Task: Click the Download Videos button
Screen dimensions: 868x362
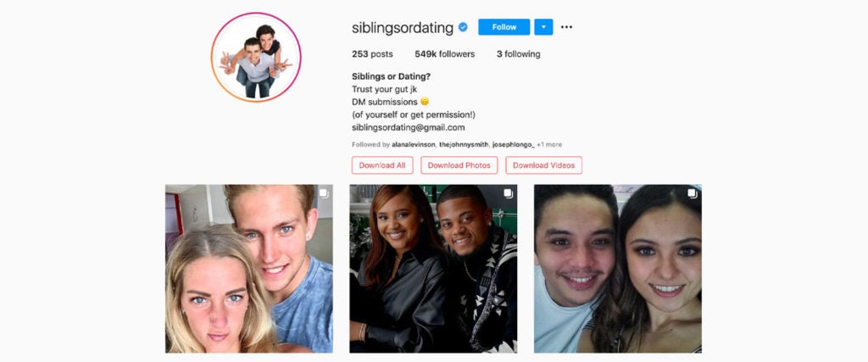Action: point(543,165)
